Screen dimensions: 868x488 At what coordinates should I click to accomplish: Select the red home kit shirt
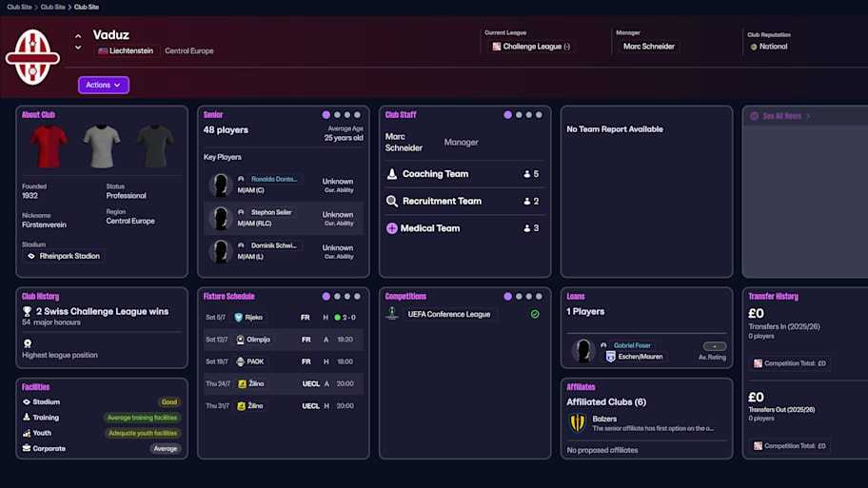click(49, 146)
